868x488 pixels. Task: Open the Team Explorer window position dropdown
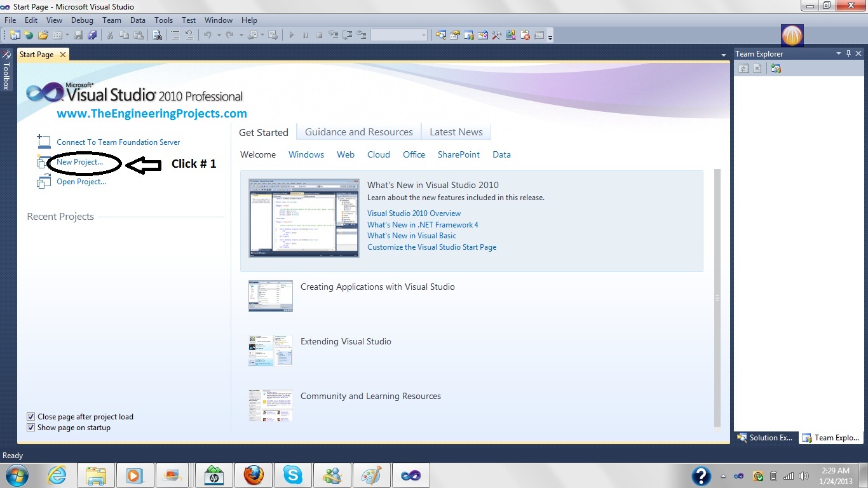[x=839, y=54]
